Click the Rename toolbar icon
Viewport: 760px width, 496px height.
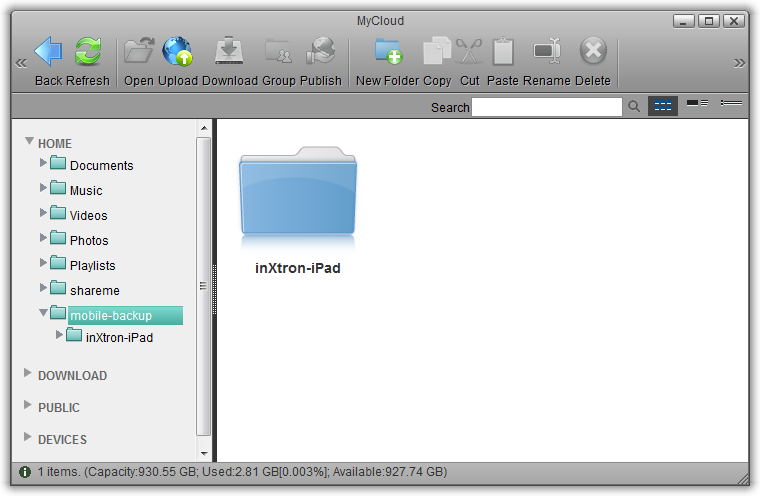[x=546, y=52]
